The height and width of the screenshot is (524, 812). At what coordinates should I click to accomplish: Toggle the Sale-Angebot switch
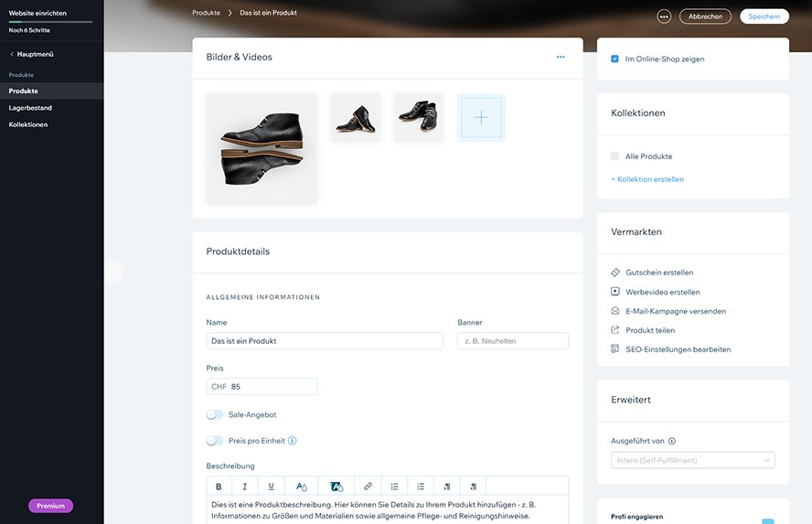point(214,415)
